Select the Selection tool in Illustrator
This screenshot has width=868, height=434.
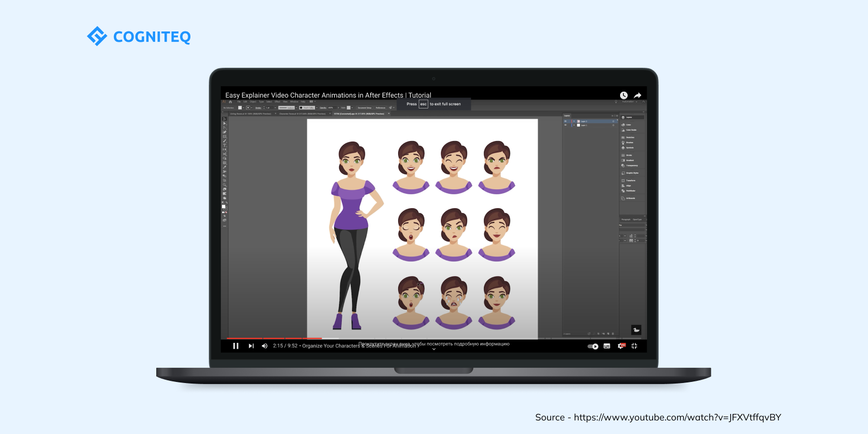(x=225, y=119)
